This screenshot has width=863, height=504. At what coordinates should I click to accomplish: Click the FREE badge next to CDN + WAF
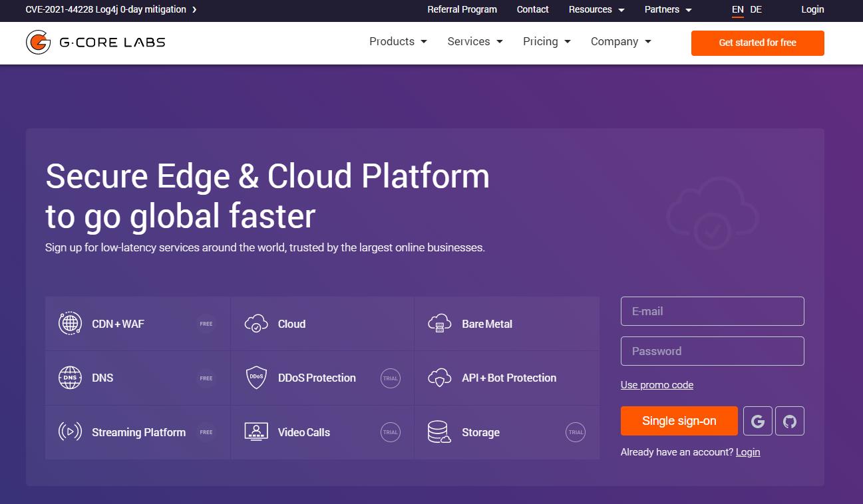pos(206,324)
